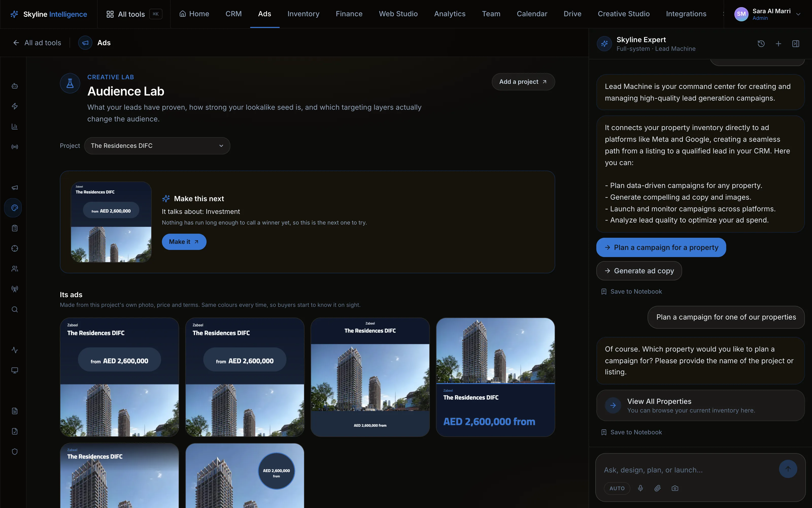Open the View All Properties card

(x=700, y=405)
